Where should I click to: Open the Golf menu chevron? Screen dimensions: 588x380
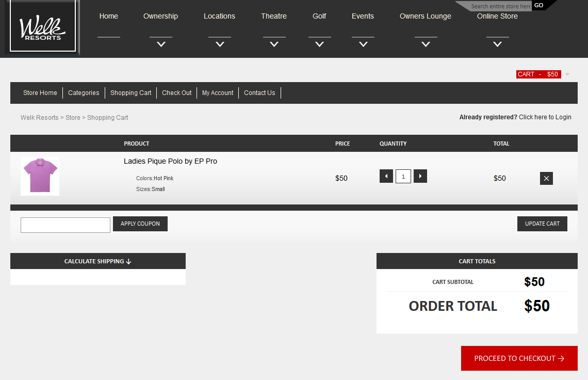[x=319, y=44]
